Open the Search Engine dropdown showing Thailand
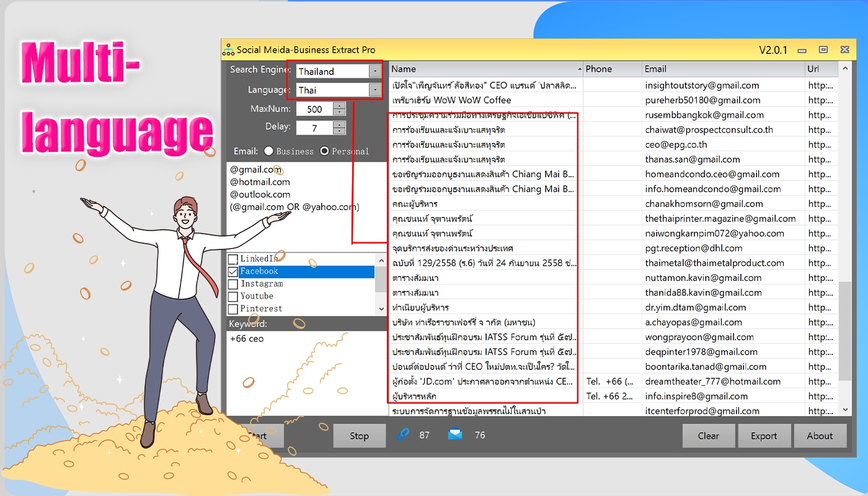 click(374, 71)
